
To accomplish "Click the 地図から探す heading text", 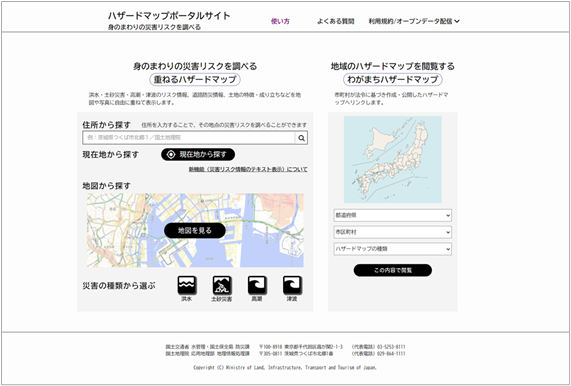I will [x=106, y=186].
